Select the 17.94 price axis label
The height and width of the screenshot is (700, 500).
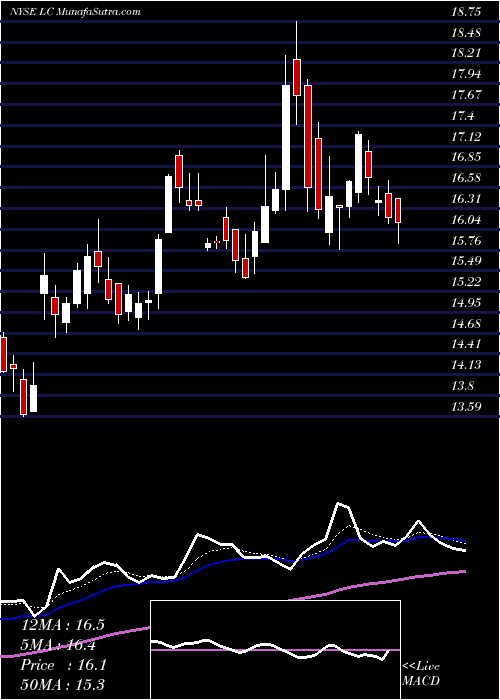466,74
